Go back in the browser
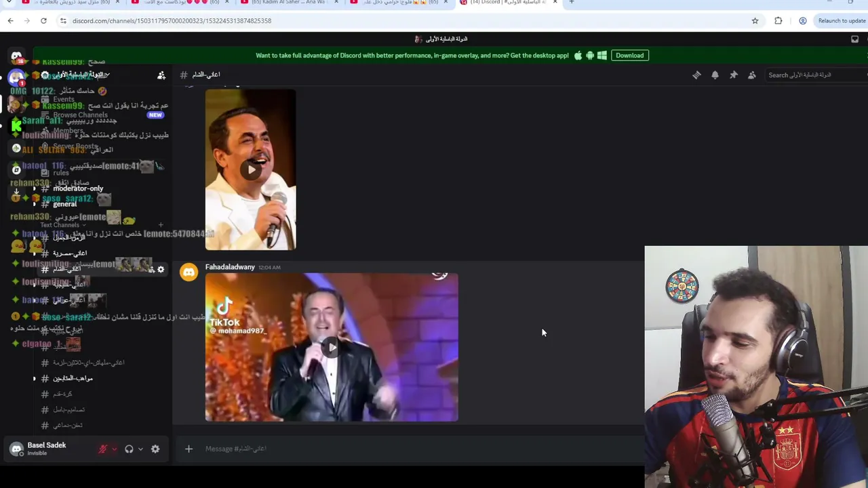Image resolution: width=868 pixels, height=488 pixels. click(x=10, y=21)
